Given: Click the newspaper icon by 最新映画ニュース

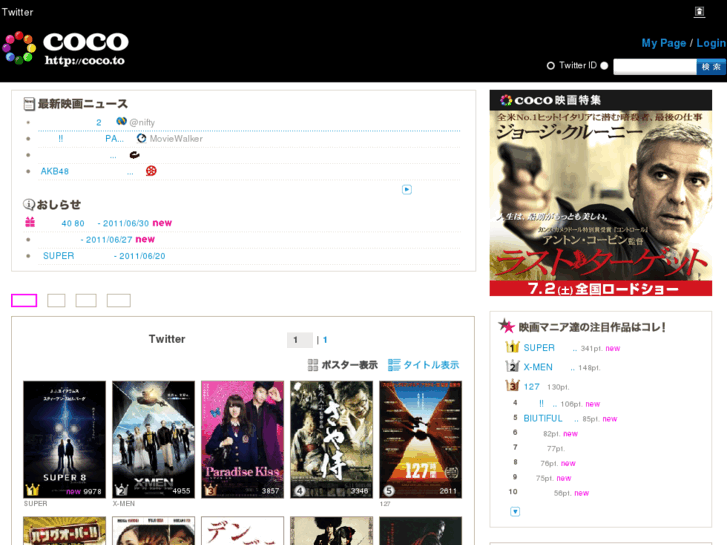Looking at the screenshot, I should tap(29, 104).
